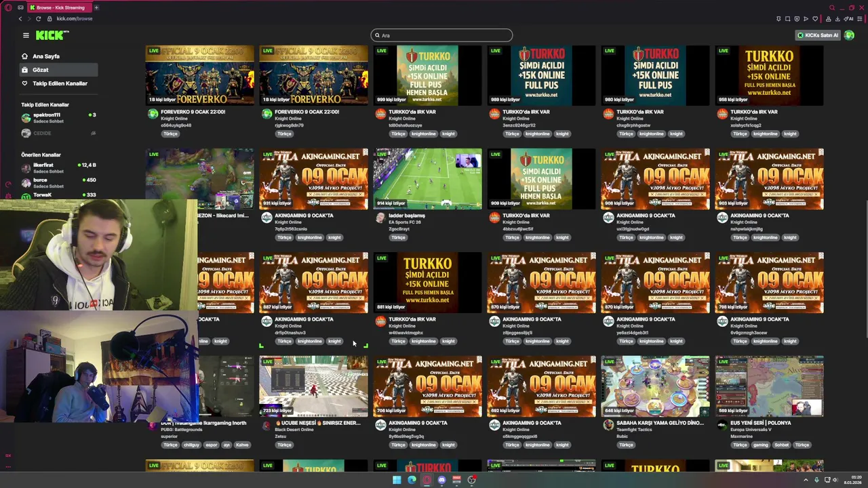Open SABAHA KARŞI YAMA GELİYO stream thumbnail

[656, 386]
